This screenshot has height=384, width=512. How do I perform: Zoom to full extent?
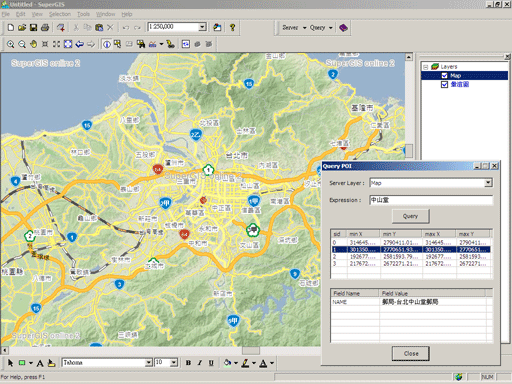[68, 44]
